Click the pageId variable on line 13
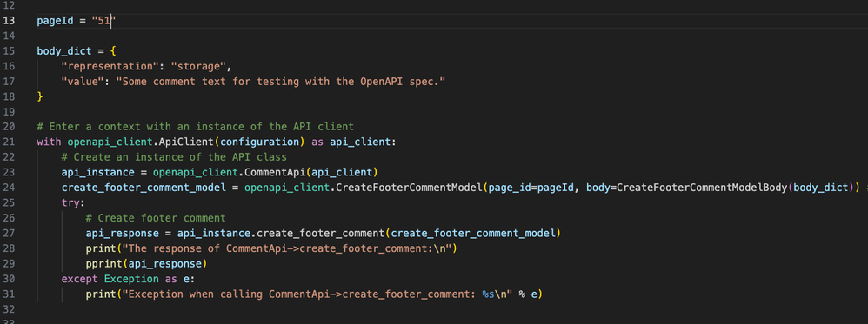The width and height of the screenshot is (868, 324). point(55,21)
